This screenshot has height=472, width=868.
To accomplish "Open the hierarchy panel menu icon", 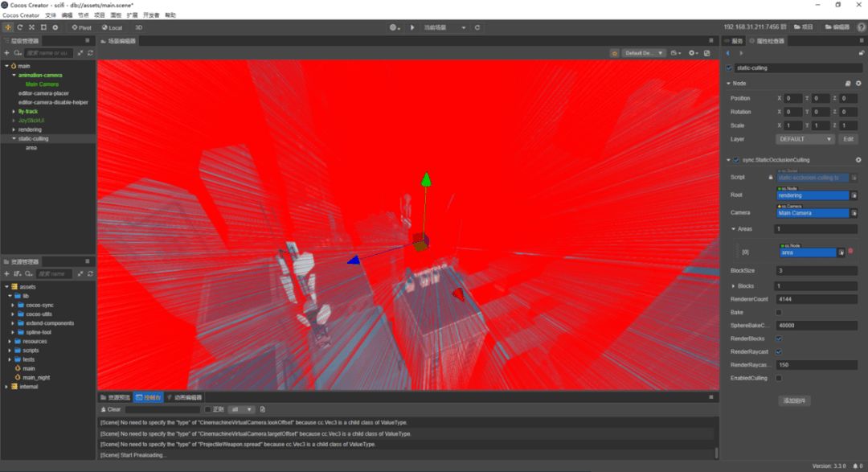I will pyautogui.click(x=87, y=40).
